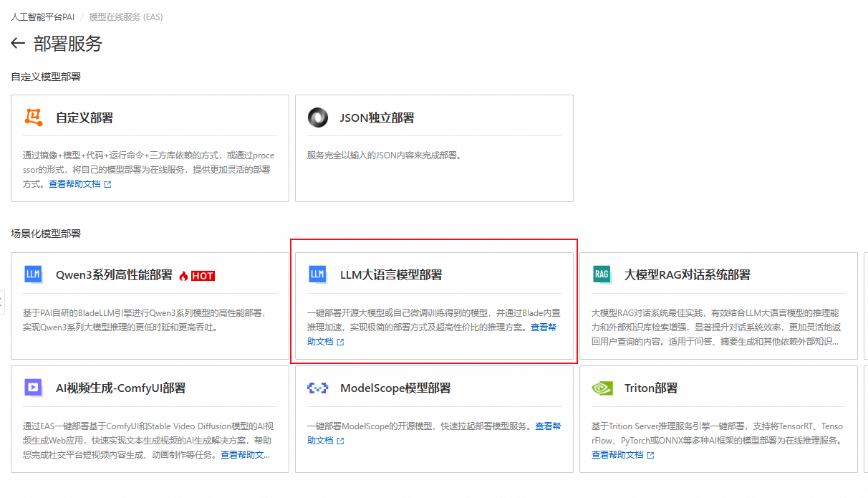Click the LLM icon on Qwen3系列高性能部署 card
The height and width of the screenshot is (498, 868).
33,274
